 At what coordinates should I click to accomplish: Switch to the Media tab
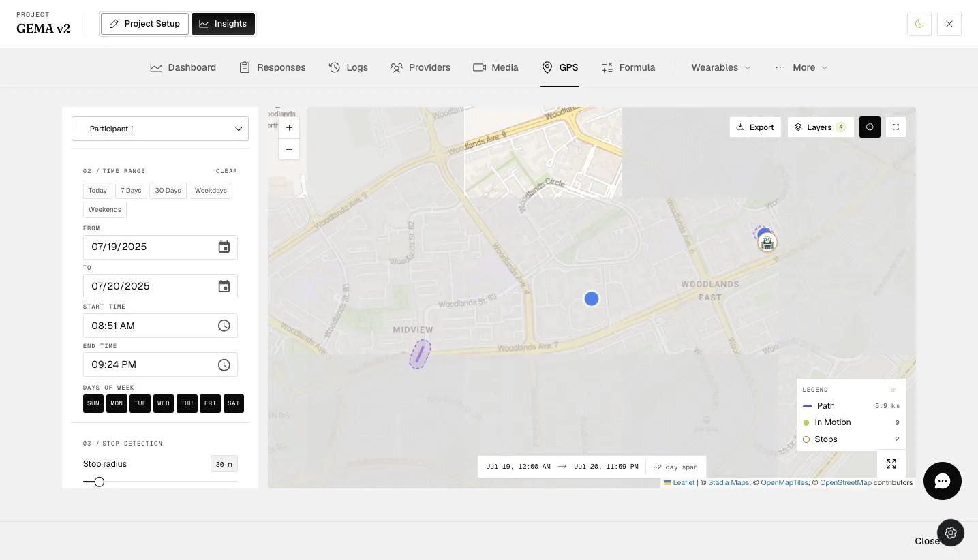495,67
